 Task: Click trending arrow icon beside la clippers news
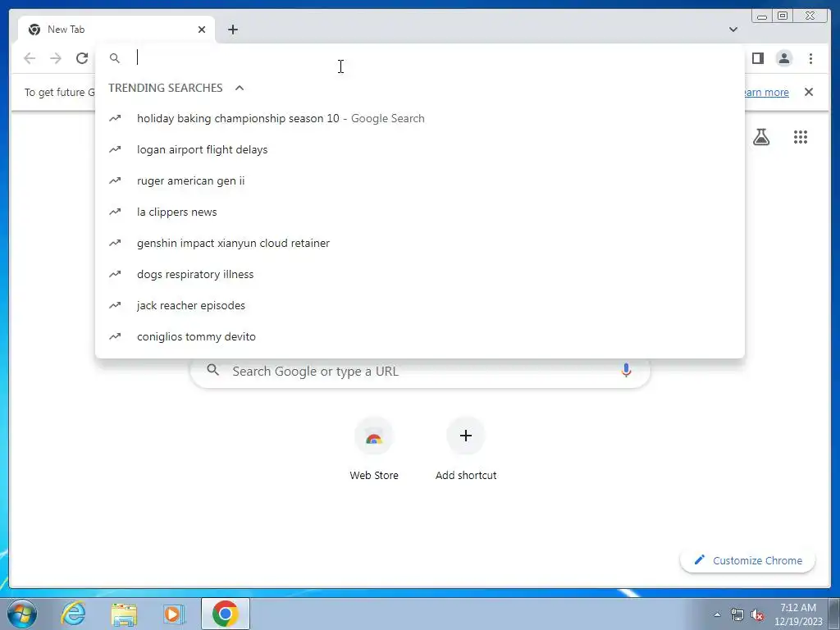click(x=115, y=212)
